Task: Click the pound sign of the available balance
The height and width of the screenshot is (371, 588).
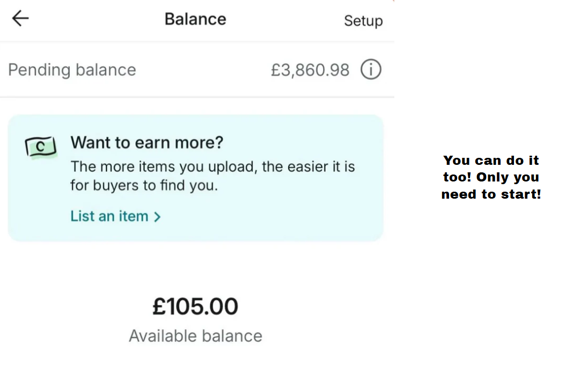Action: [x=159, y=307]
